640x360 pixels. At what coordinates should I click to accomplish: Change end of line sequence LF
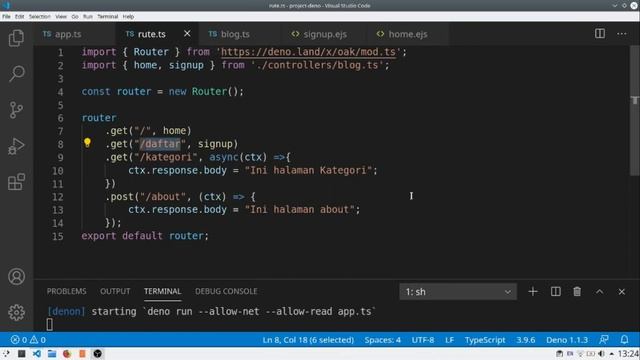click(449, 340)
